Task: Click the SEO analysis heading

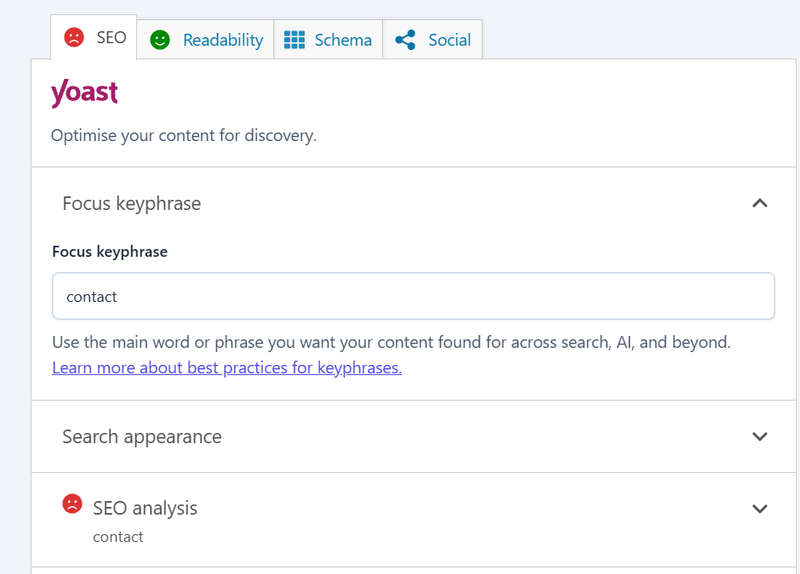Action: click(x=145, y=508)
